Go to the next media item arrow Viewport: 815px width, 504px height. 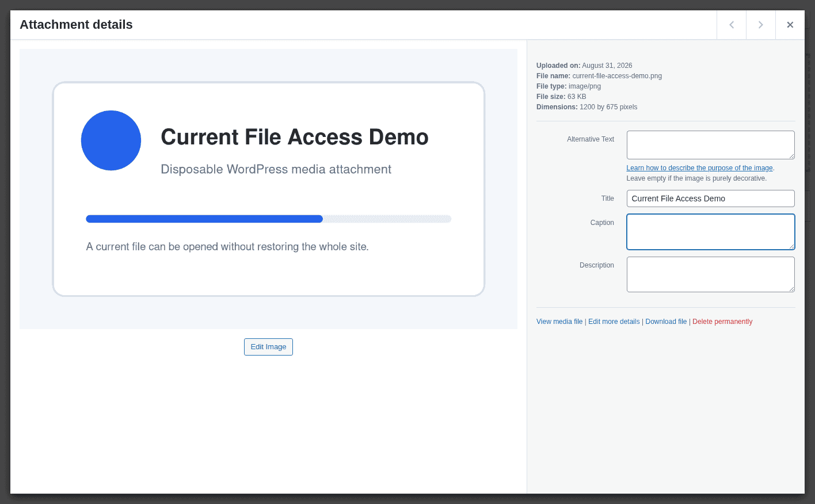761,25
